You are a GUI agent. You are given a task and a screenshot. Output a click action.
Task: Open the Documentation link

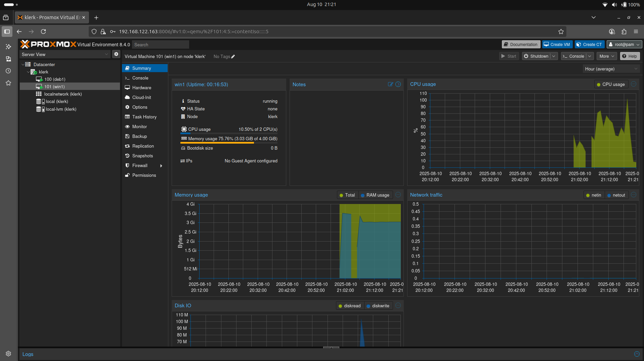[x=520, y=44]
